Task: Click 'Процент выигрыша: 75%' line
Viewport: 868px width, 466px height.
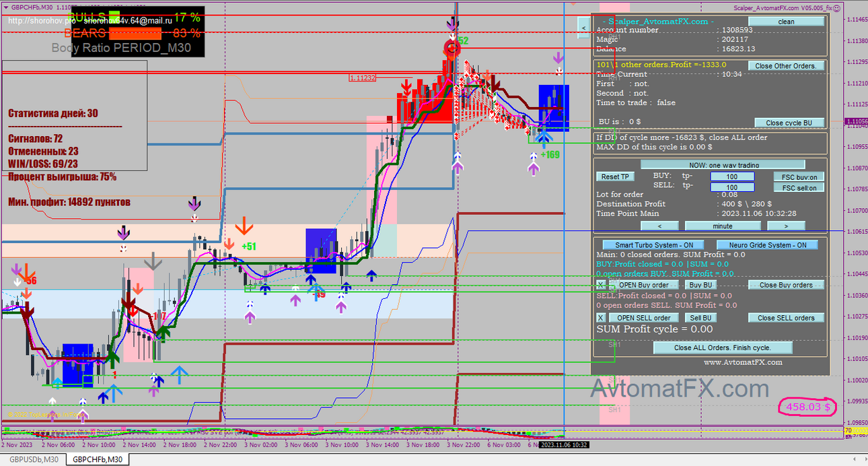Action: (62, 176)
